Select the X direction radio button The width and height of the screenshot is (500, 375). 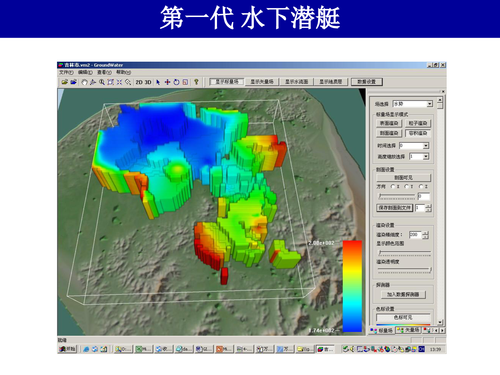393,186
